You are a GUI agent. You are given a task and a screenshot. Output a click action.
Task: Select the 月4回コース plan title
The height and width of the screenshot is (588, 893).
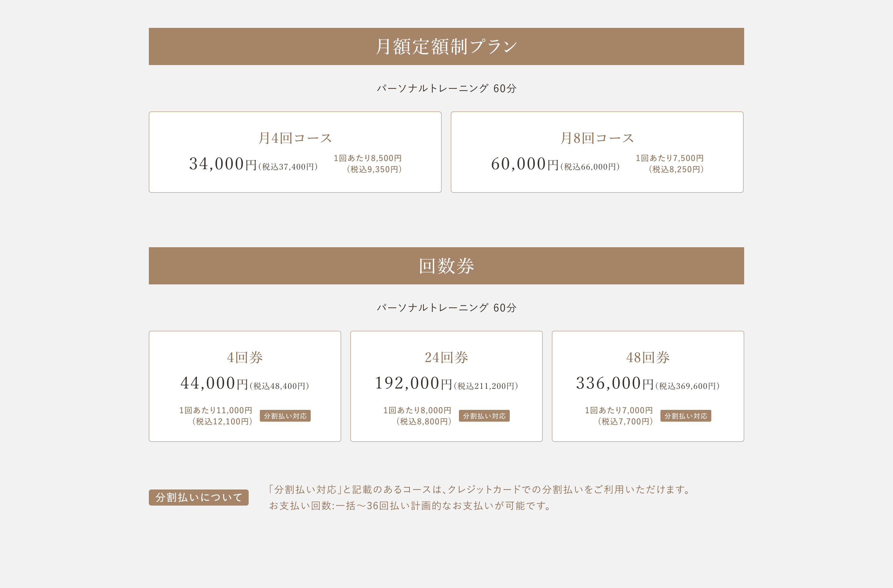pos(295,138)
